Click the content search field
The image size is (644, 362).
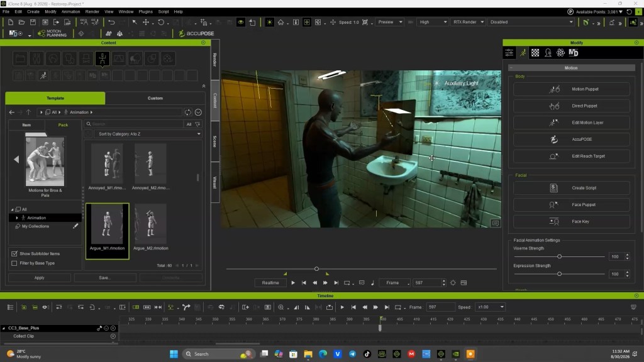pos(135,124)
